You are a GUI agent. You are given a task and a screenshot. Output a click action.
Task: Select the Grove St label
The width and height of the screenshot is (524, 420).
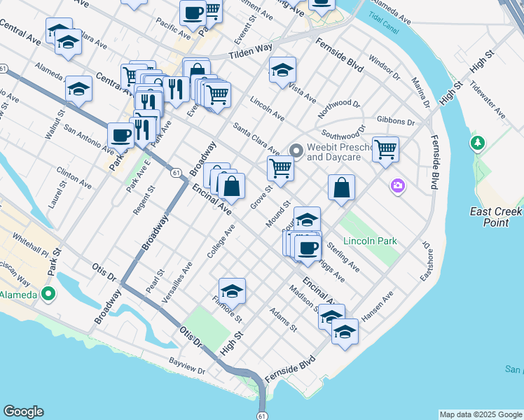click(x=261, y=197)
